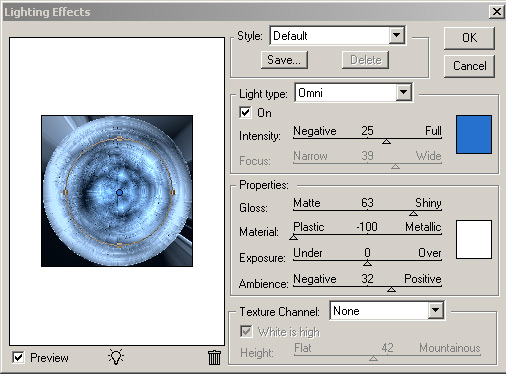Click the right handle of the light circle
Screen dimensions: 506x374
(x=172, y=192)
